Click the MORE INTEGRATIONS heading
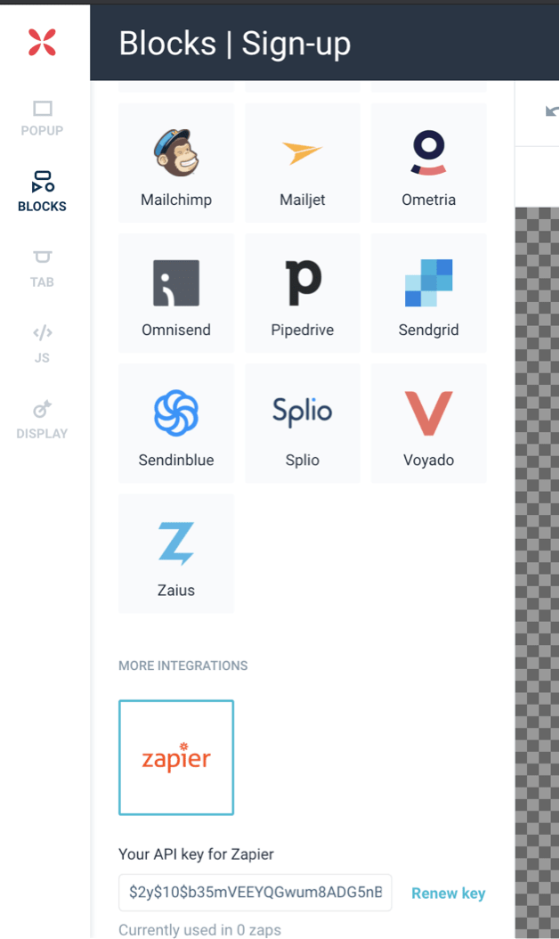 [183, 665]
